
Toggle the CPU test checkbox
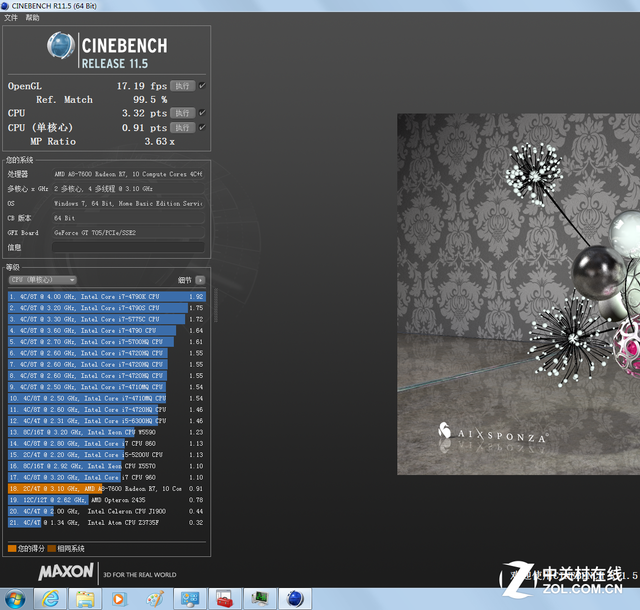[x=202, y=112]
